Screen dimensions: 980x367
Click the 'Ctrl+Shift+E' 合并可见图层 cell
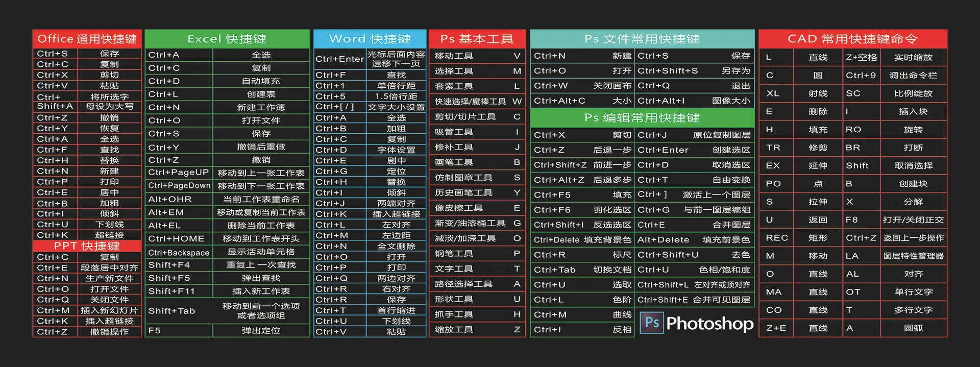(694, 300)
